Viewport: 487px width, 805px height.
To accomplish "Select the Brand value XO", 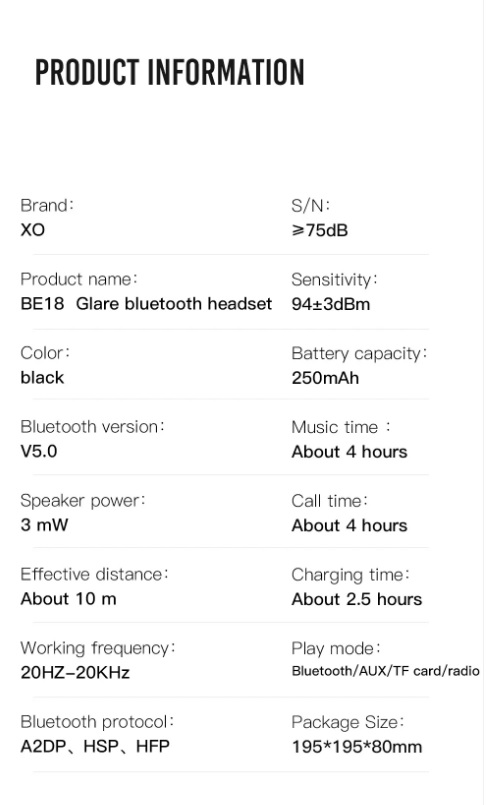I will coord(33,229).
